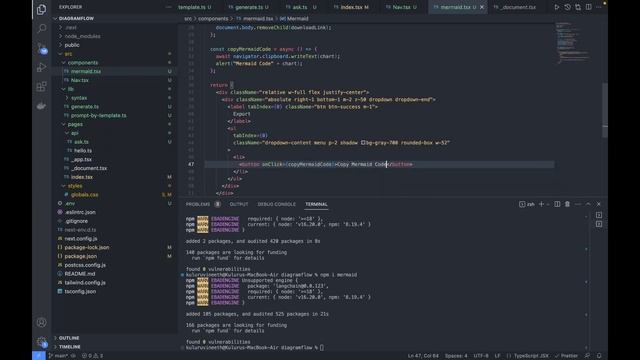Click the main branch in status bar
Viewport: 640px width, 360px height.
[59, 356]
